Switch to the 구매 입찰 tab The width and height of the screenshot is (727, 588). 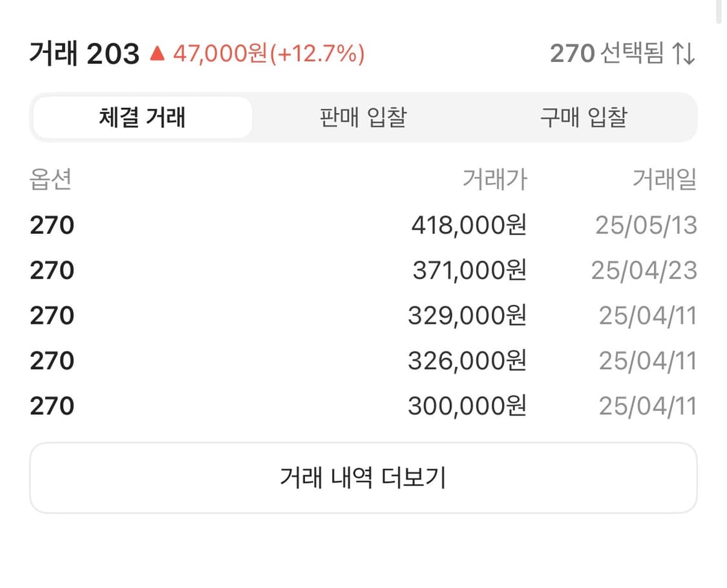(x=580, y=118)
